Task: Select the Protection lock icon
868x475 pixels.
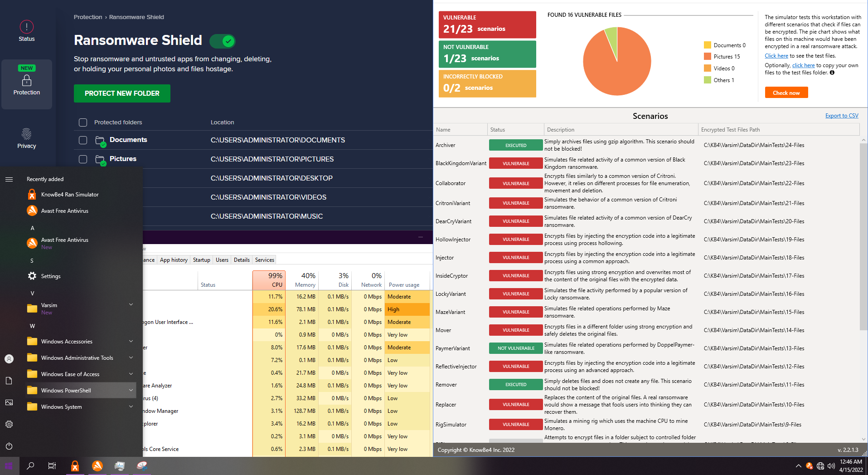Action: (x=27, y=80)
